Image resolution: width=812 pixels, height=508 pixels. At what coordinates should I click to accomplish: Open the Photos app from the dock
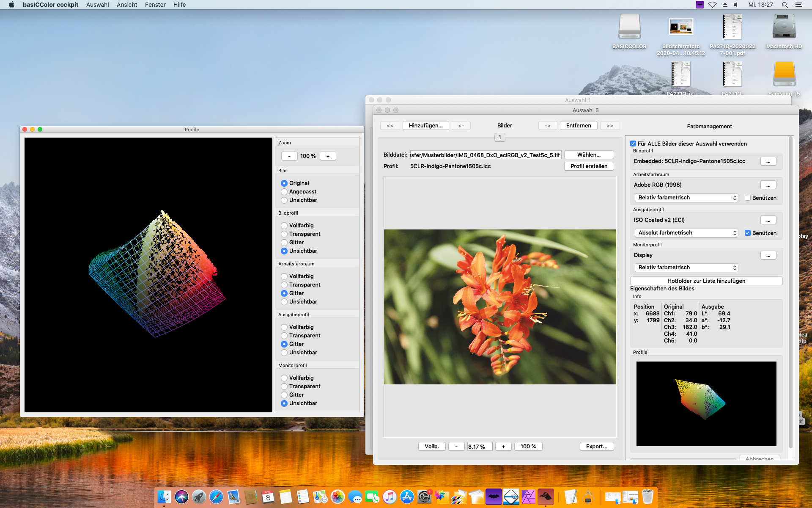337,497
